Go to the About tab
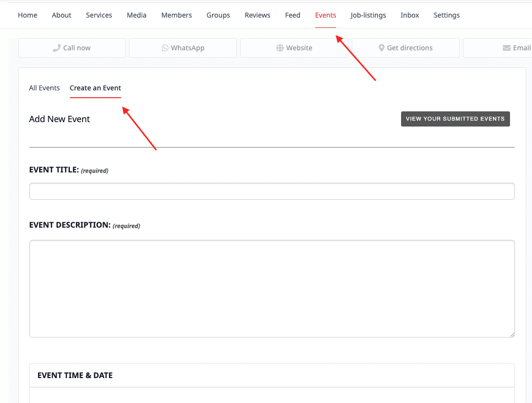532x403 pixels. [x=62, y=15]
